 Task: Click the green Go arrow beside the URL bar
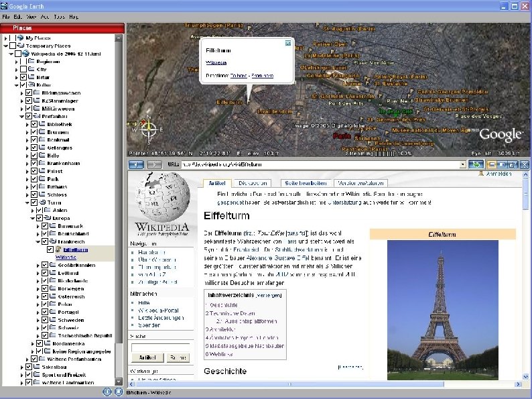476,165
